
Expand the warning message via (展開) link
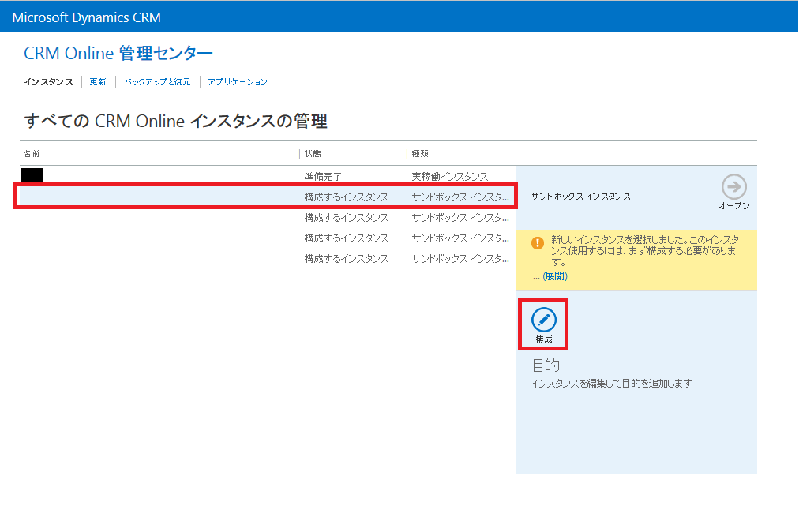tap(555, 276)
